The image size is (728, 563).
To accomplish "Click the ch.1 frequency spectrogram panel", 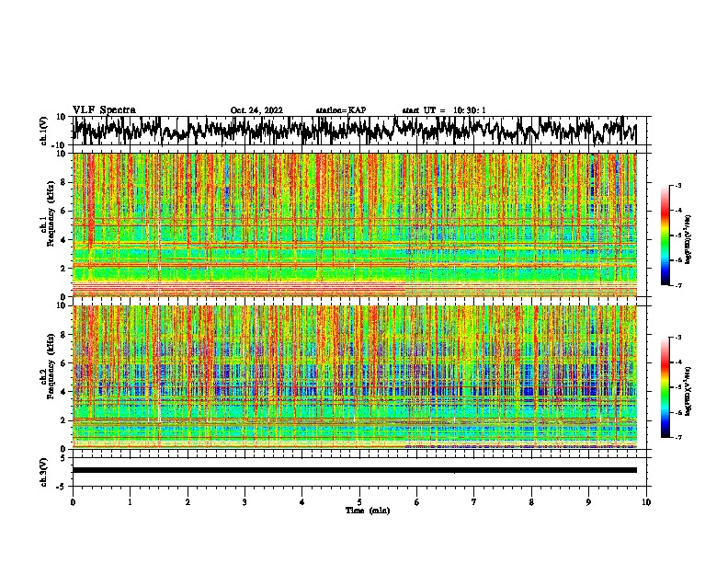I will point(355,224).
